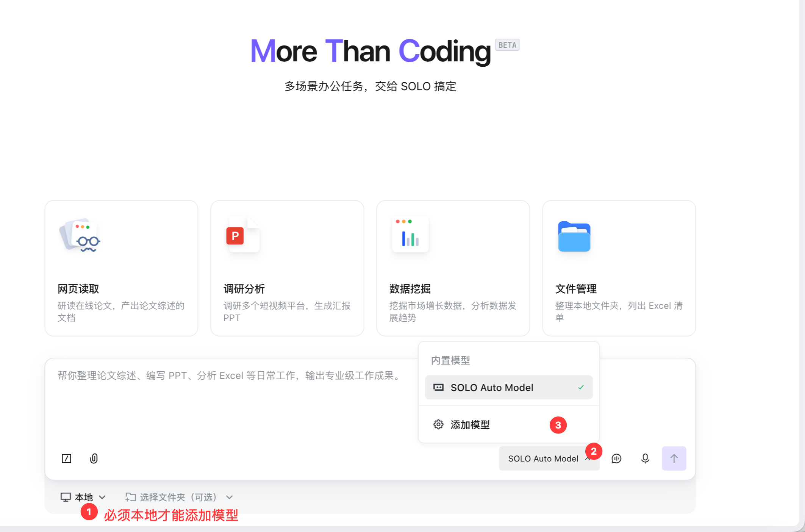Click the glasses reader icon on 网页读取

point(80,235)
